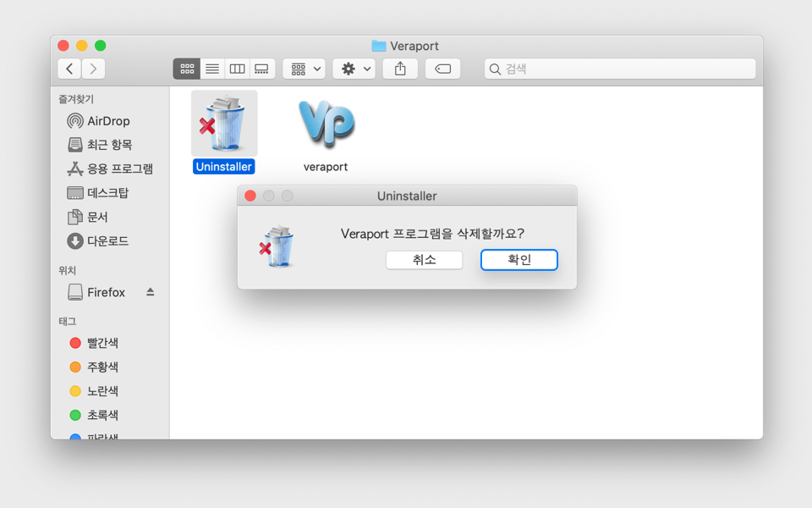Image resolution: width=812 pixels, height=508 pixels.
Task: Click the Edit Tags toolbar icon
Action: 442,69
